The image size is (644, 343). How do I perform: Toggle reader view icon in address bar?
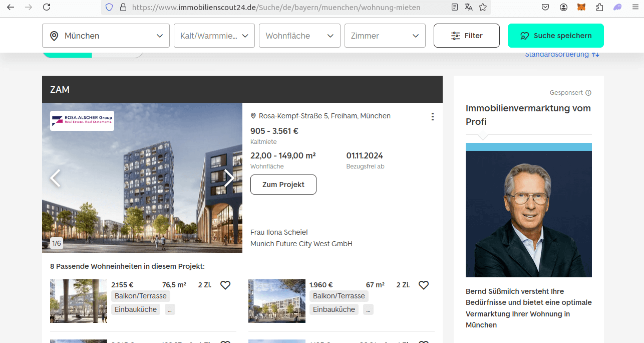click(455, 7)
